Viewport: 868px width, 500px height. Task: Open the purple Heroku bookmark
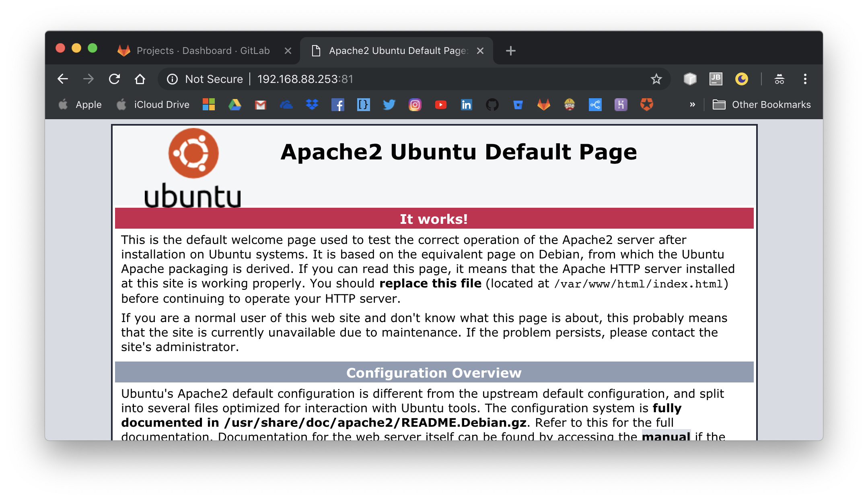pyautogui.click(x=621, y=105)
